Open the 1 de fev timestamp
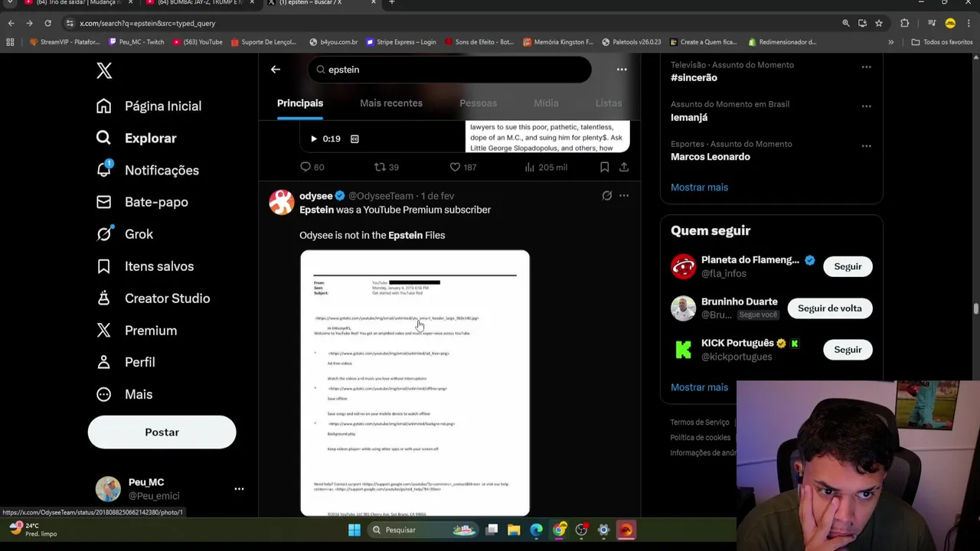 (437, 196)
